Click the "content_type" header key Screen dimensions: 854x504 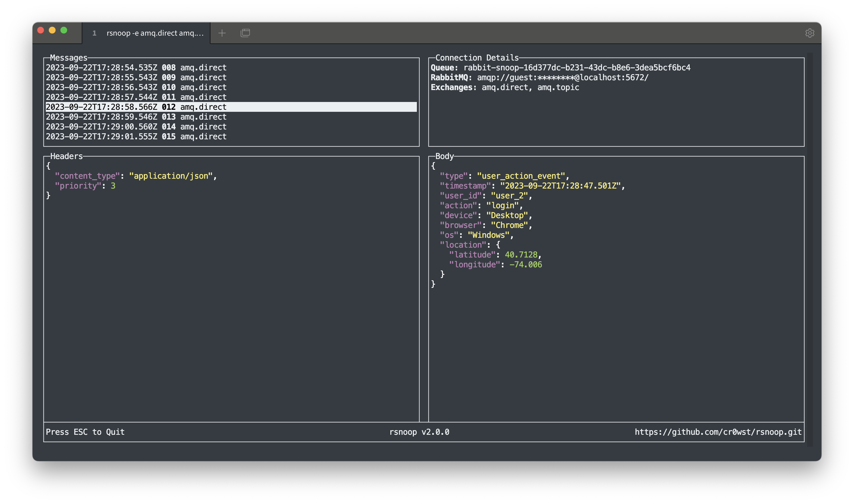pyautogui.click(x=87, y=176)
